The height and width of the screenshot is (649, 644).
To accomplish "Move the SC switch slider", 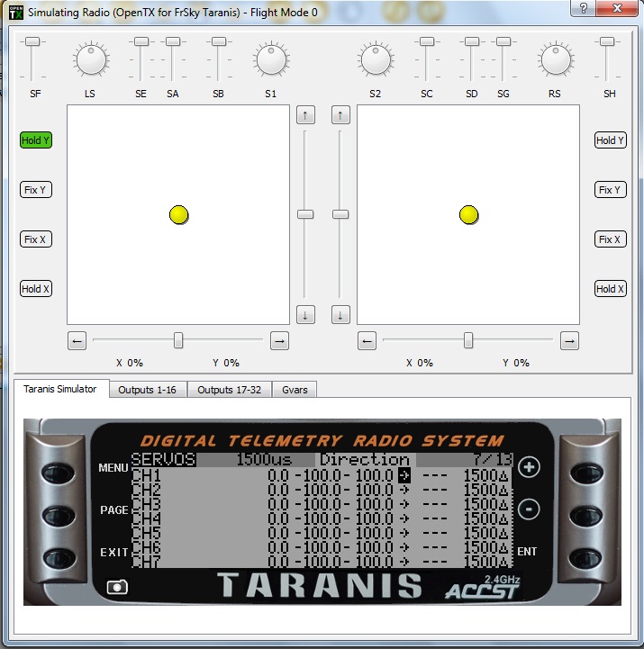I will (427, 41).
